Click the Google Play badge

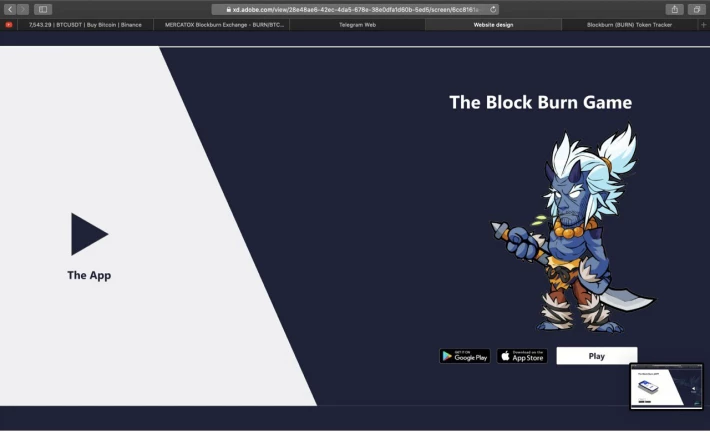point(465,356)
